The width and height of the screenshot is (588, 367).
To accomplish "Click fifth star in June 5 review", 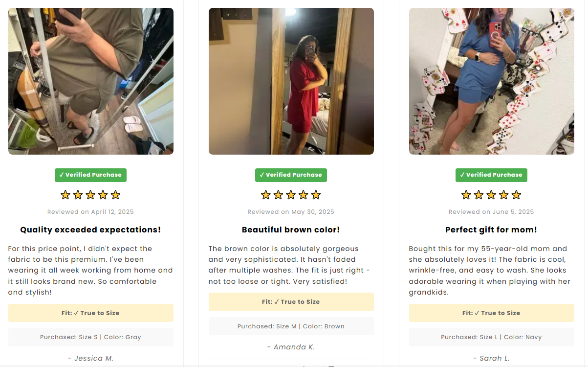I will point(516,195).
